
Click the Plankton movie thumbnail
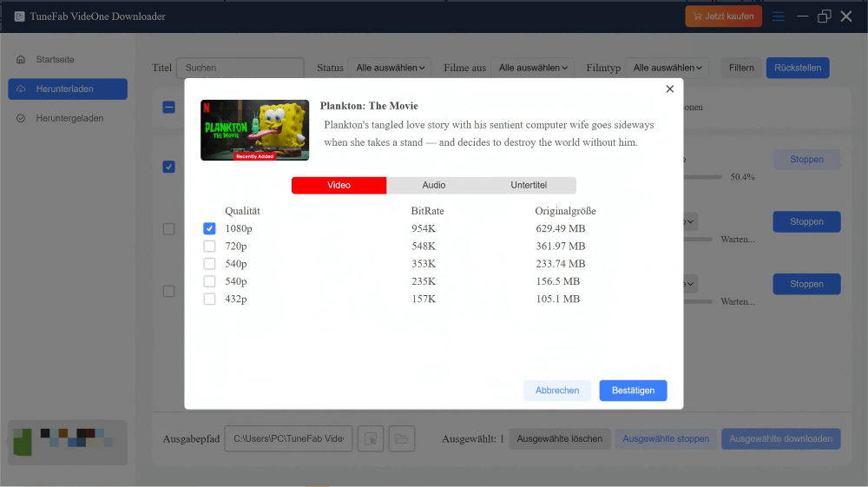click(254, 130)
